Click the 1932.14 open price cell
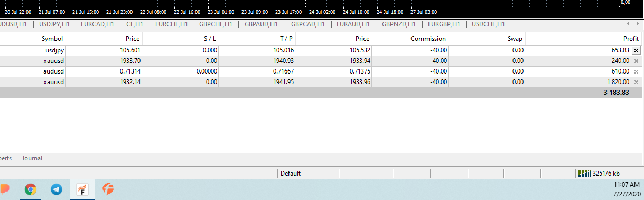This screenshot has width=644, height=200. [130, 82]
